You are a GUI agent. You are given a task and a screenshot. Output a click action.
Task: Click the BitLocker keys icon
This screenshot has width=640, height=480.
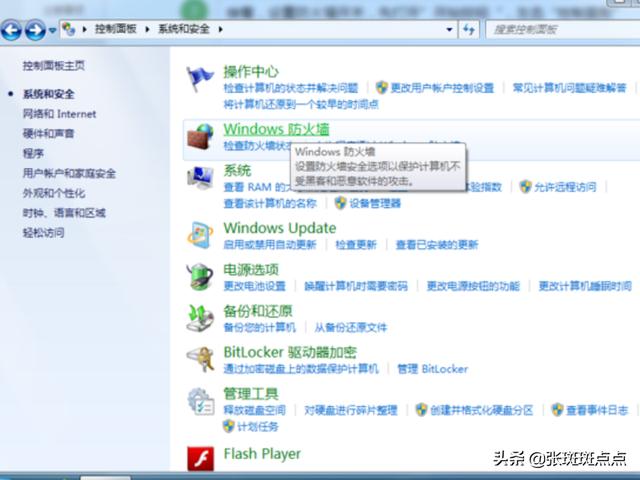200,359
